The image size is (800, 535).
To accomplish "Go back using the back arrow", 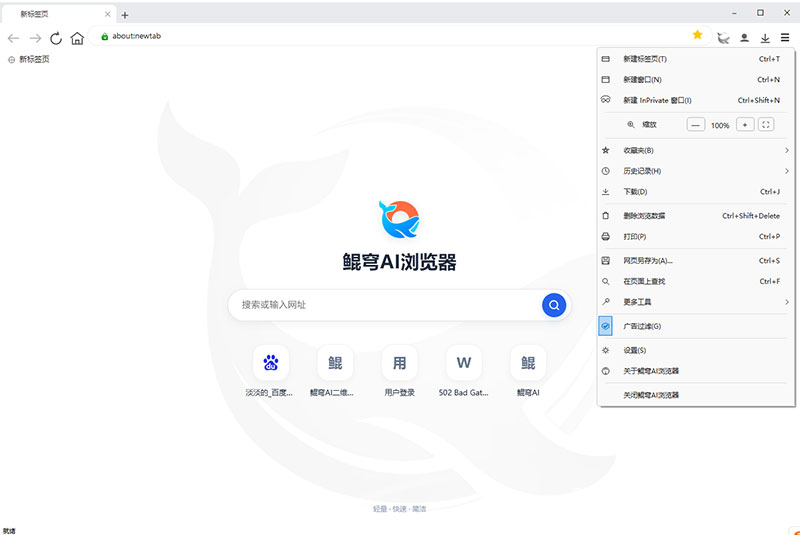I will click(13, 38).
